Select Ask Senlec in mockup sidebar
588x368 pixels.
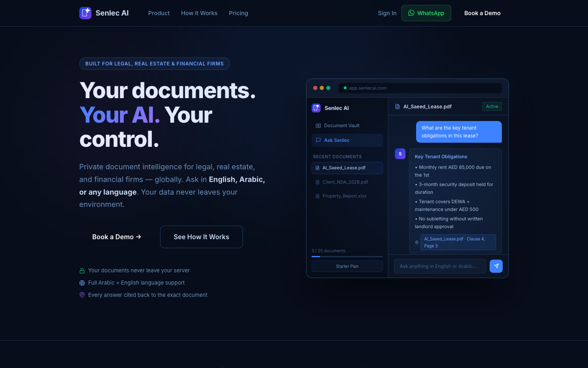click(347, 140)
